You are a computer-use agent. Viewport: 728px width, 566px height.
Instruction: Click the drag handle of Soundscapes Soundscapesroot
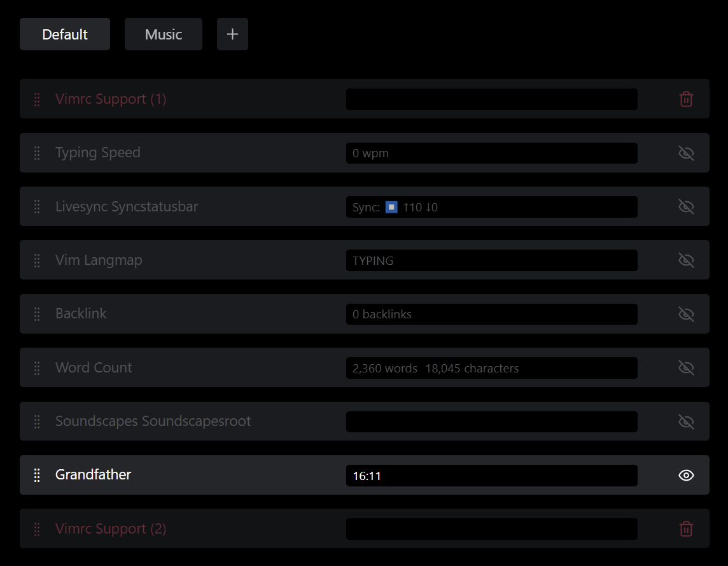[37, 421]
